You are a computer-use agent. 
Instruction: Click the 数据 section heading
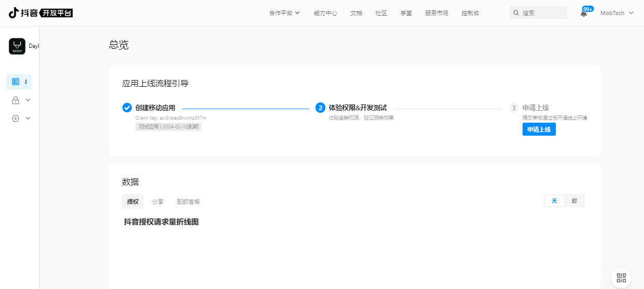pos(130,182)
